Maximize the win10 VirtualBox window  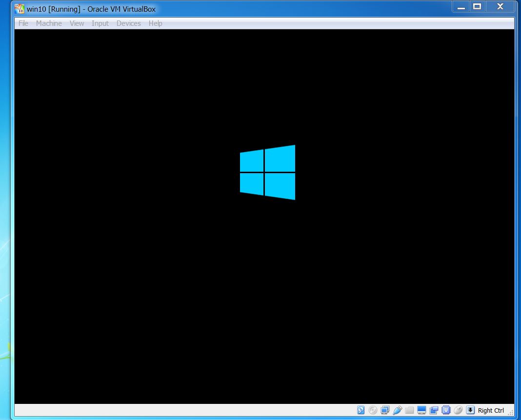click(x=477, y=7)
